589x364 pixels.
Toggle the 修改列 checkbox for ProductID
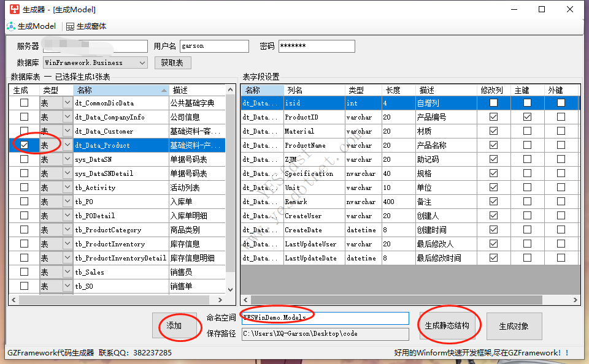click(493, 117)
